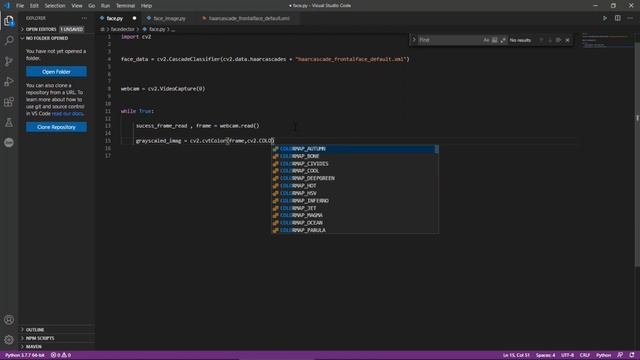Open the Search view in activity bar
Viewport: 640px width, 360px height.
pyautogui.click(x=9, y=40)
